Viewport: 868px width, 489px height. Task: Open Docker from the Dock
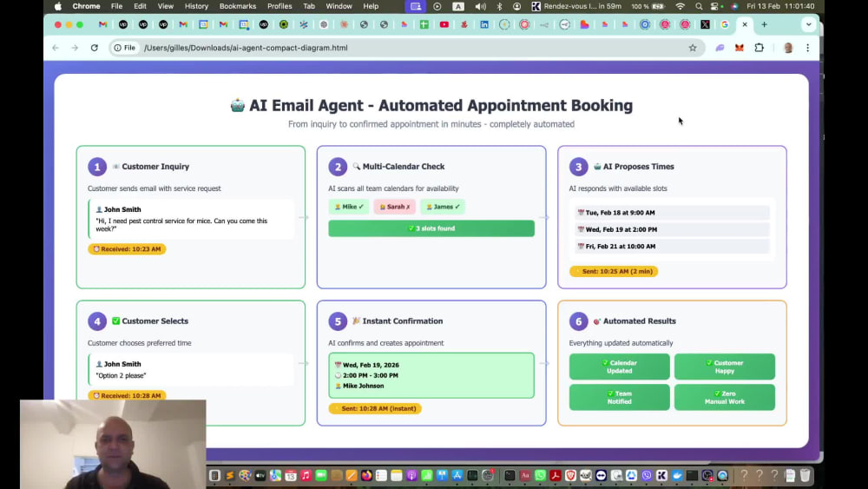677,475
